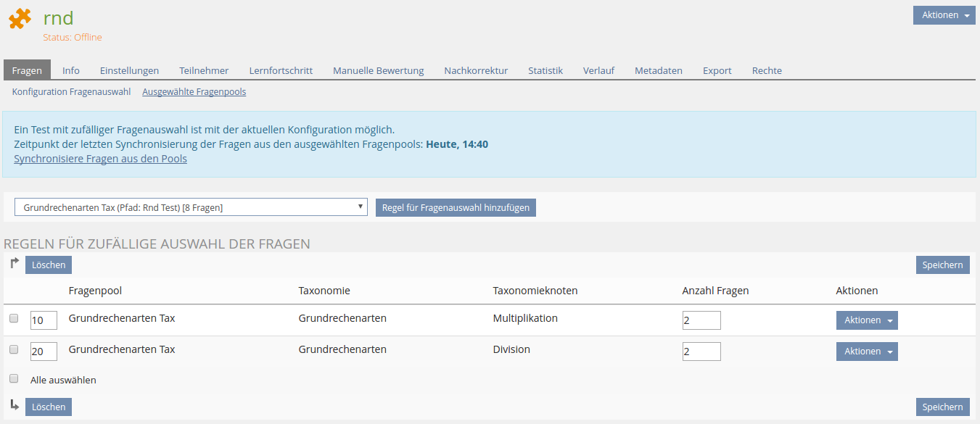Viewport: 980px width, 424px height.
Task: Open the Grundrechenarten Tax question pool dropdown
Action: click(x=191, y=207)
